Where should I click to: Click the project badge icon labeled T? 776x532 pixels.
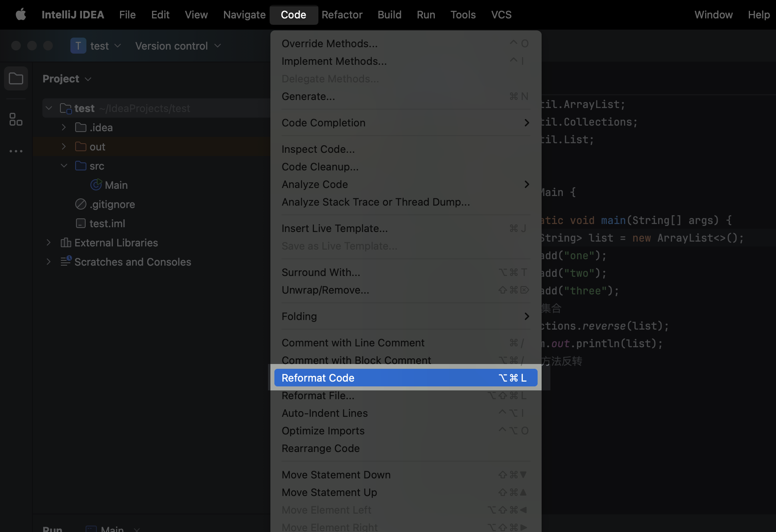(78, 46)
